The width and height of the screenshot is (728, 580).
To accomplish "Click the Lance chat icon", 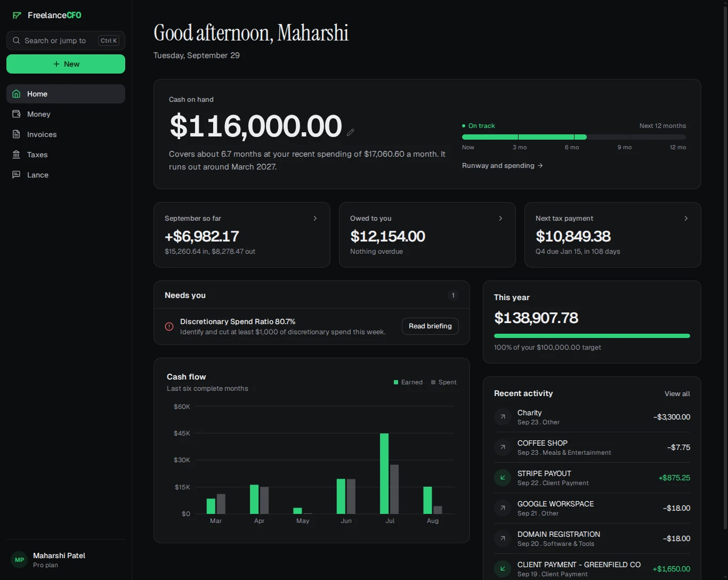I will pos(17,175).
